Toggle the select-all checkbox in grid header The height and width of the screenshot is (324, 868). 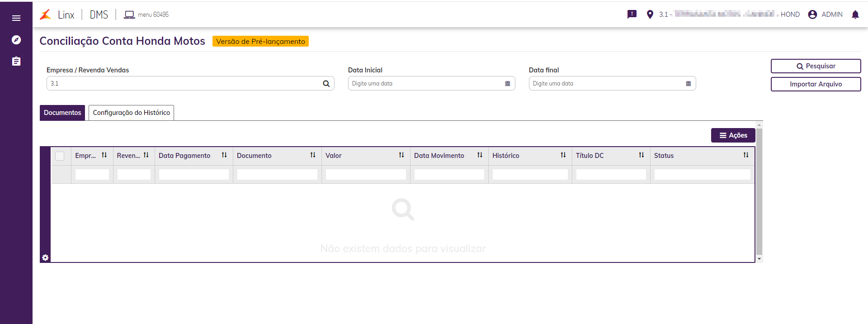(x=60, y=156)
